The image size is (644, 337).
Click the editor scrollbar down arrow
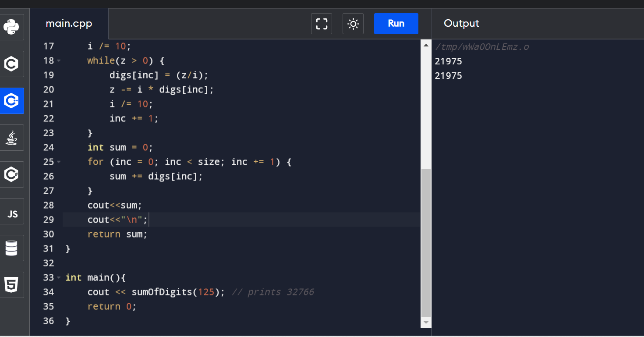point(426,323)
